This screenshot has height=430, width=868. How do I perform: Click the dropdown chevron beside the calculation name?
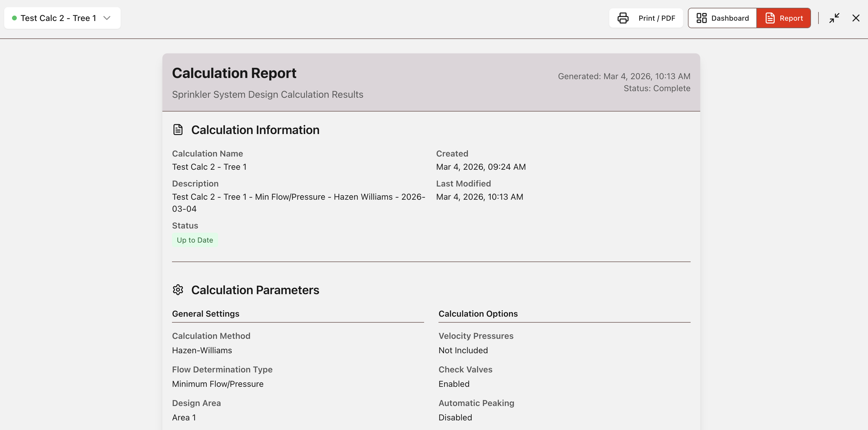[x=107, y=18]
